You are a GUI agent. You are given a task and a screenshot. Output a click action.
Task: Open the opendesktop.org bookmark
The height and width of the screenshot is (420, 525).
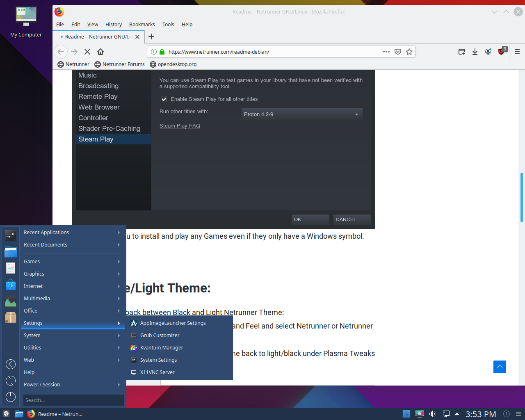(173, 64)
